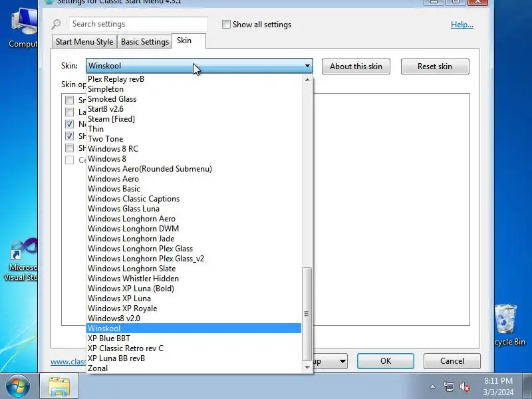
Task: Select Start8 v2.6 in skin list
Action: (x=194, y=109)
